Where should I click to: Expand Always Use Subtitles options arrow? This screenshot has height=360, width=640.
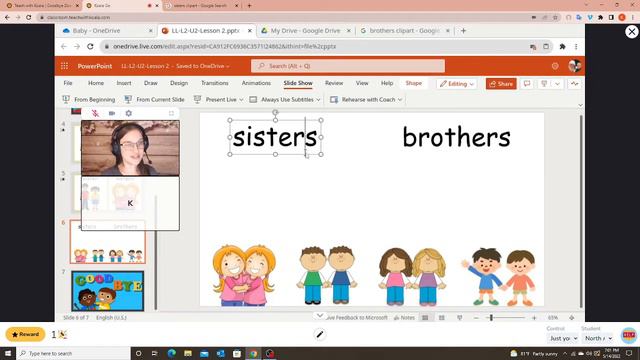click(x=318, y=100)
